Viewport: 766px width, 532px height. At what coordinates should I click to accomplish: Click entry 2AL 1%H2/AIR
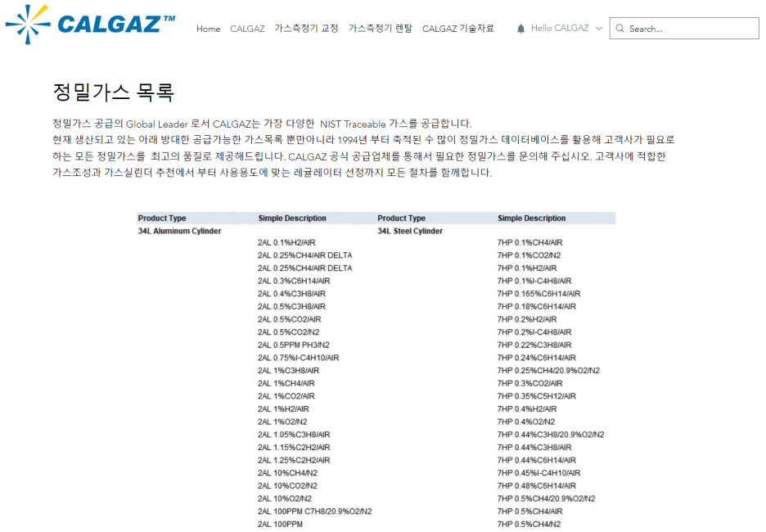283,409
